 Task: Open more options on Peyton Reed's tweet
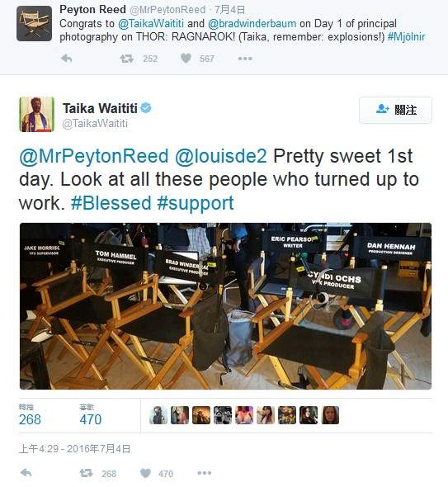(245, 59)
